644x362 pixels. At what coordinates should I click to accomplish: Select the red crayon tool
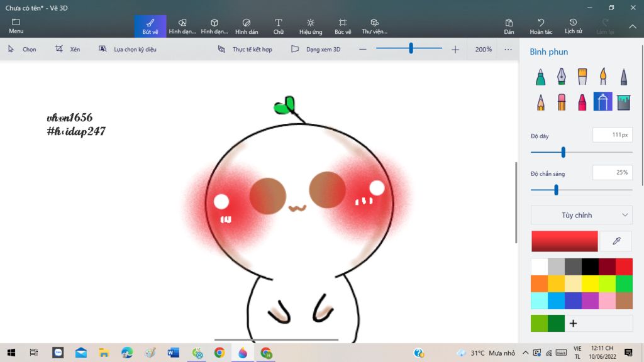[582, 102]
